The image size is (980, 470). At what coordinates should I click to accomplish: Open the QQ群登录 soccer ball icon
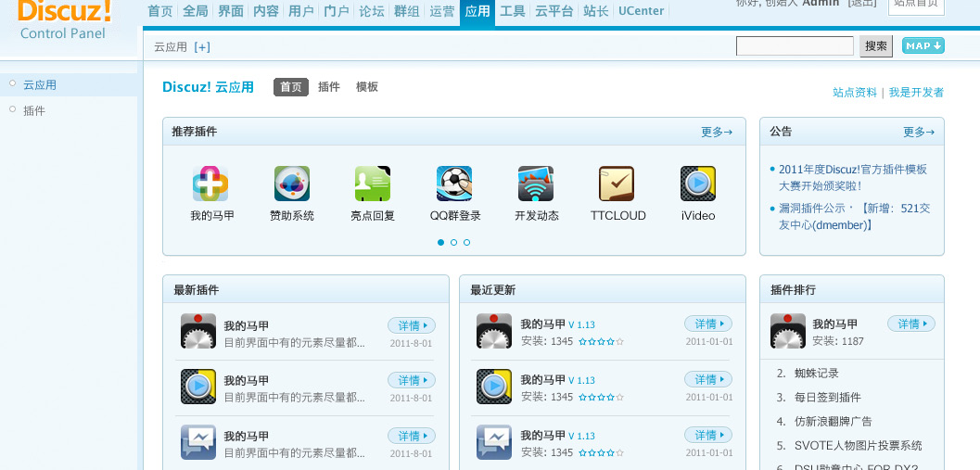(x=454, y=184)
